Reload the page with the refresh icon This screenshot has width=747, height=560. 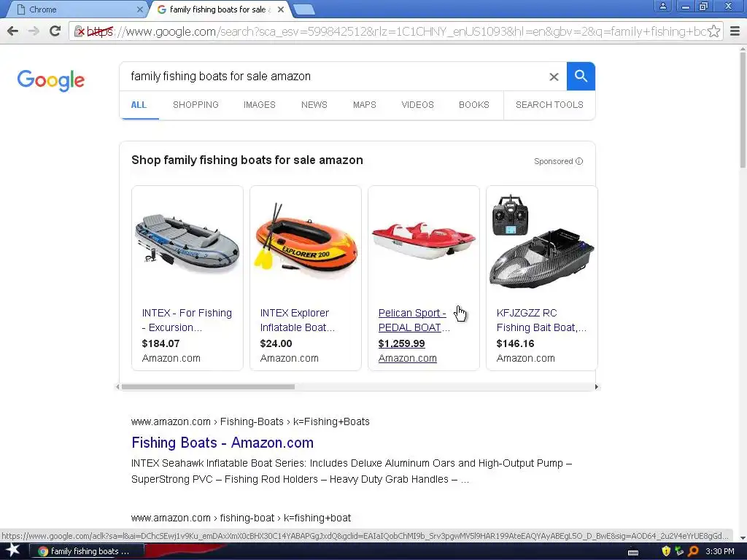[55, 31]
